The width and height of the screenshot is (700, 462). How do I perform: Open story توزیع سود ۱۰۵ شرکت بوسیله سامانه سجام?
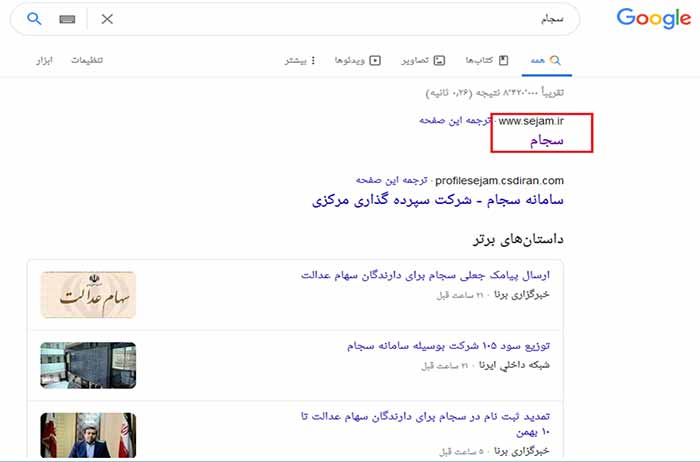coord(448,346)
